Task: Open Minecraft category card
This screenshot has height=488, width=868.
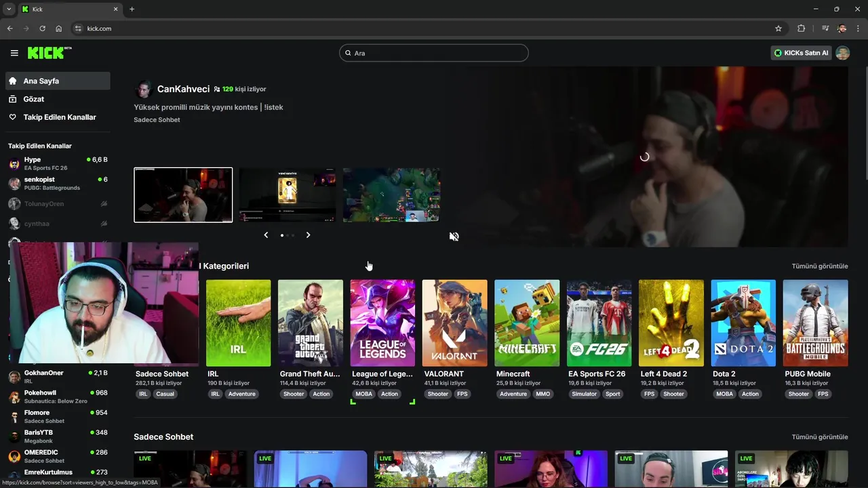Action: (x=527, y=323)
